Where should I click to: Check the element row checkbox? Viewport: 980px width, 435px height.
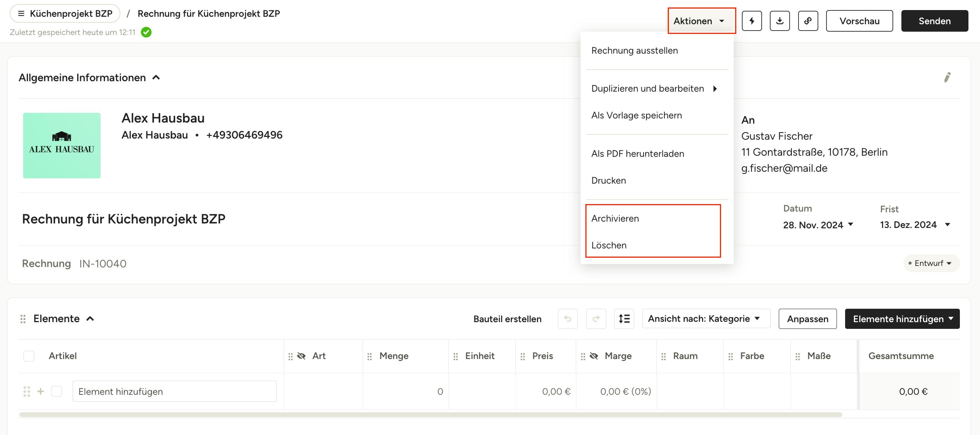56,391
